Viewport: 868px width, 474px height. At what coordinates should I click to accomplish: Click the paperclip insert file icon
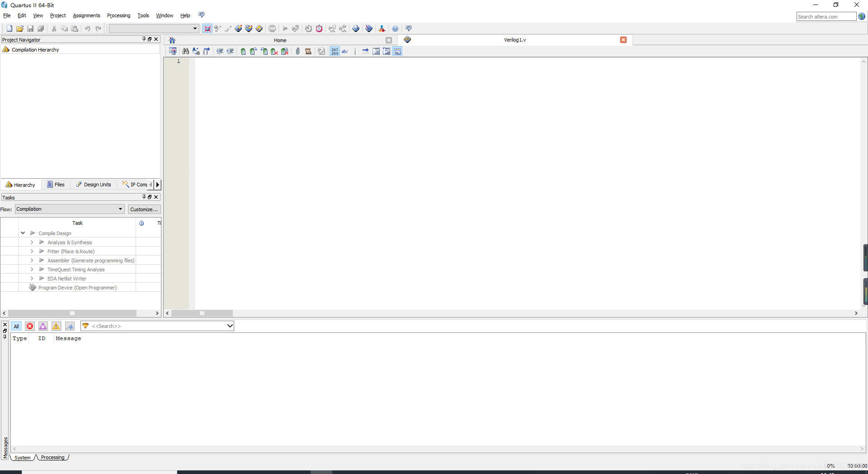pos(298,51)
